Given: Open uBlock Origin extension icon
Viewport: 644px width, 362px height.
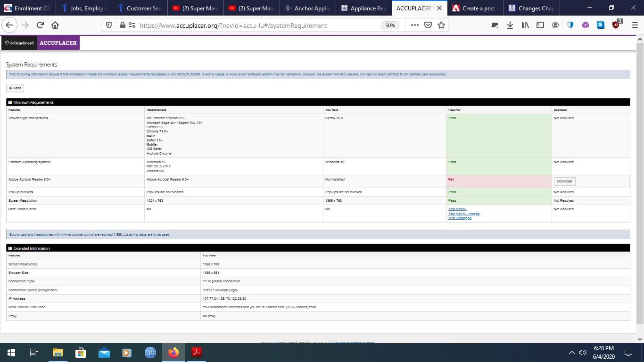Looking at the screenshot, I should (x=616, y=25).
